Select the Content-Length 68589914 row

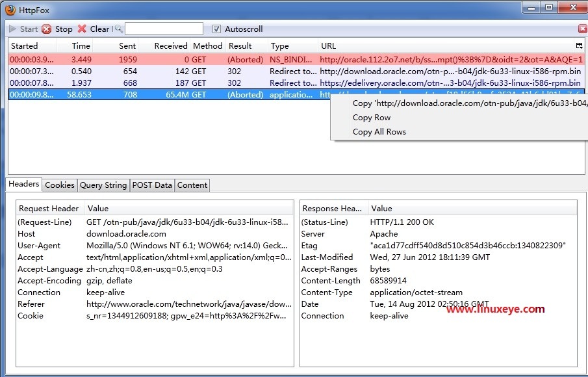438,281
